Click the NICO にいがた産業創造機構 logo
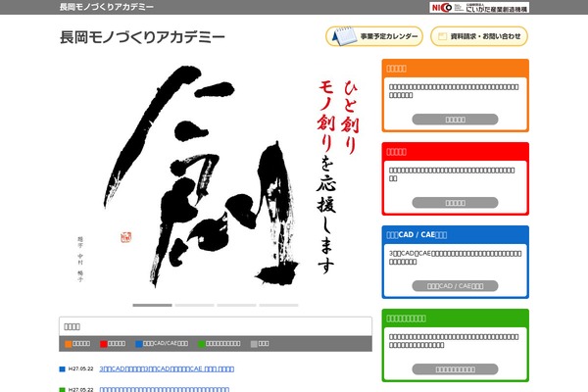 [x=479, y=7]
